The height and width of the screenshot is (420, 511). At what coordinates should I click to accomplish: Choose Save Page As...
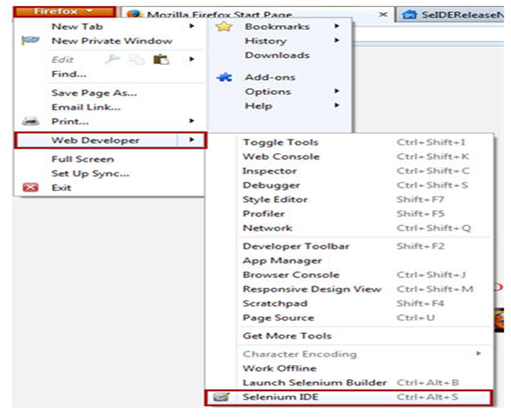110,93
